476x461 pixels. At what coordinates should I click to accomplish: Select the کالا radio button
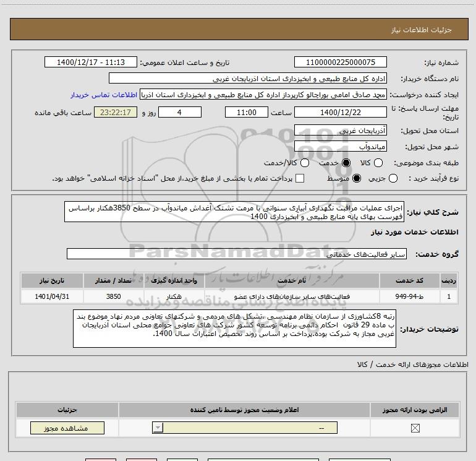378,163
